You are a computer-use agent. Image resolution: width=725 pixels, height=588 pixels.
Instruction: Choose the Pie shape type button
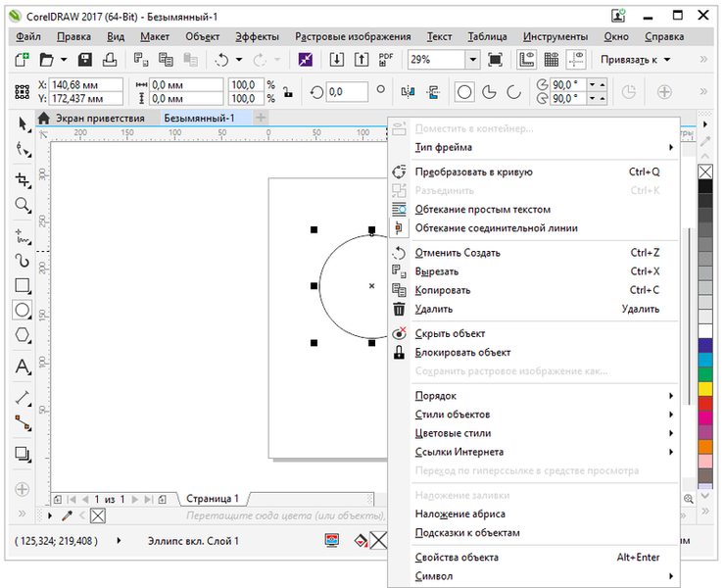click(x=489, y=92)
